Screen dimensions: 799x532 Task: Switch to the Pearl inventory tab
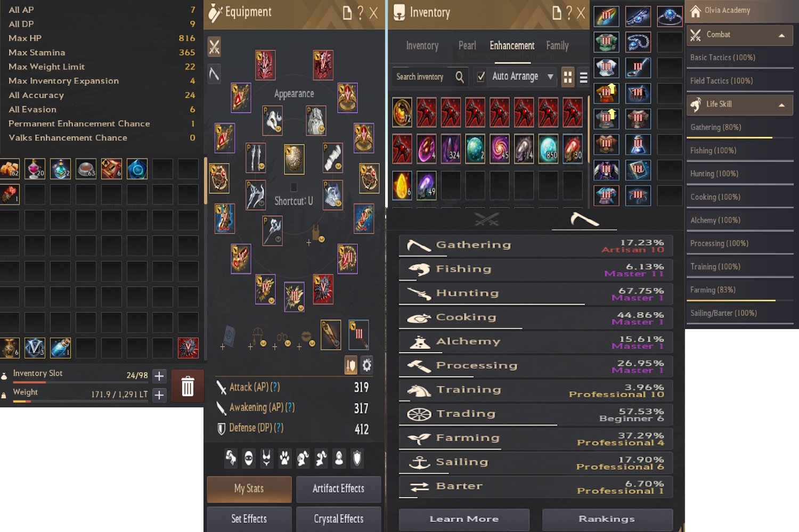pyautogui.click(x=467, y=46)
